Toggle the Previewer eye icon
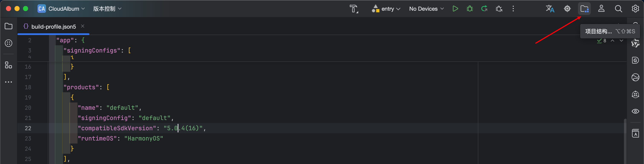The height and width of the screenshot is (164, 644). [635, 111]
